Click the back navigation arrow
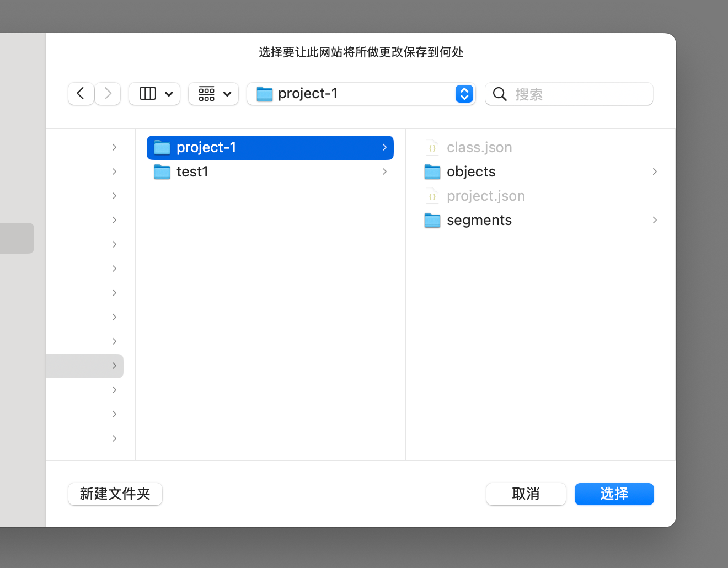 tap(81, 94)
